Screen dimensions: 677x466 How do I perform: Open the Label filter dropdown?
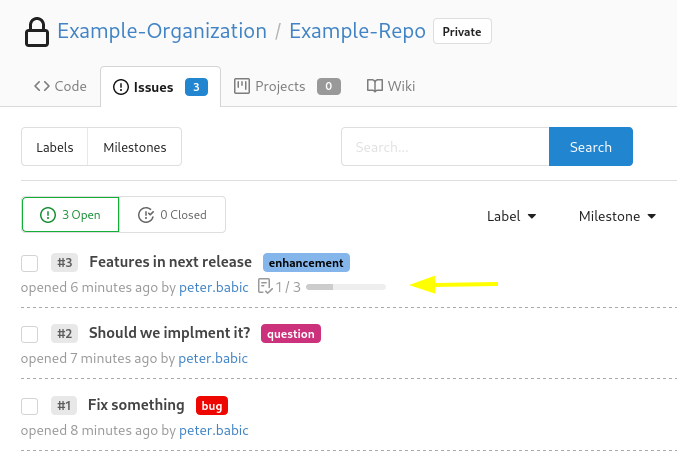click(x=512, y=216)
